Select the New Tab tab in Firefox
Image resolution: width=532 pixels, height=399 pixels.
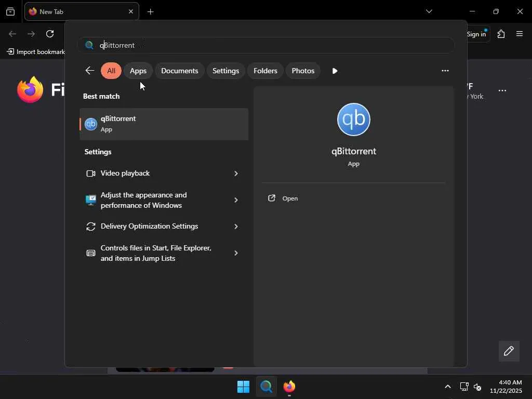coord(82,11)
